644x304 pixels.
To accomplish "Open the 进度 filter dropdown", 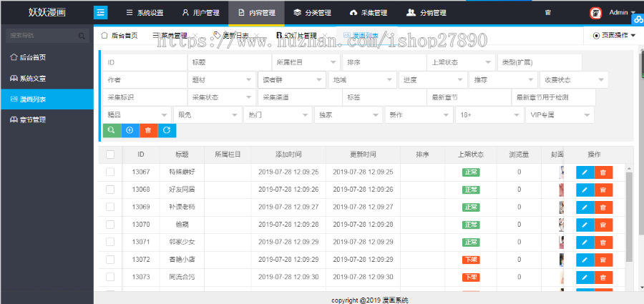I will pyautogui.click(x=434, y=79).
